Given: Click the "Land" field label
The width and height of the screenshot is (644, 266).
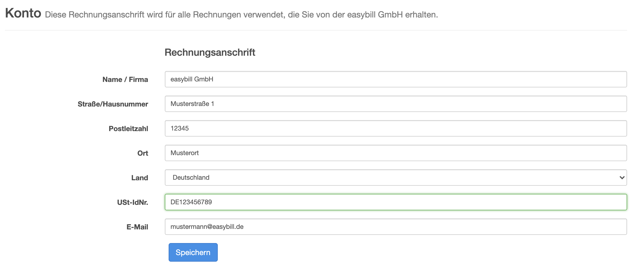Looking at the screenshot, I should [140, 178].
